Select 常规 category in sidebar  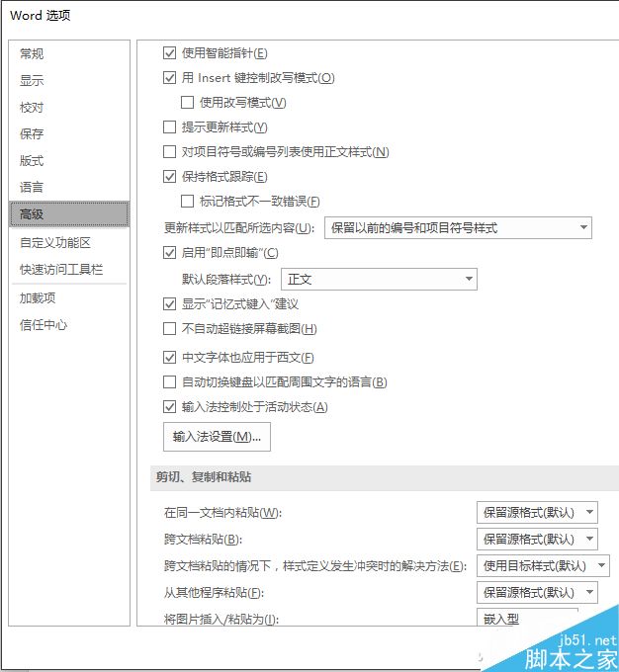click(x=69, y=54)
